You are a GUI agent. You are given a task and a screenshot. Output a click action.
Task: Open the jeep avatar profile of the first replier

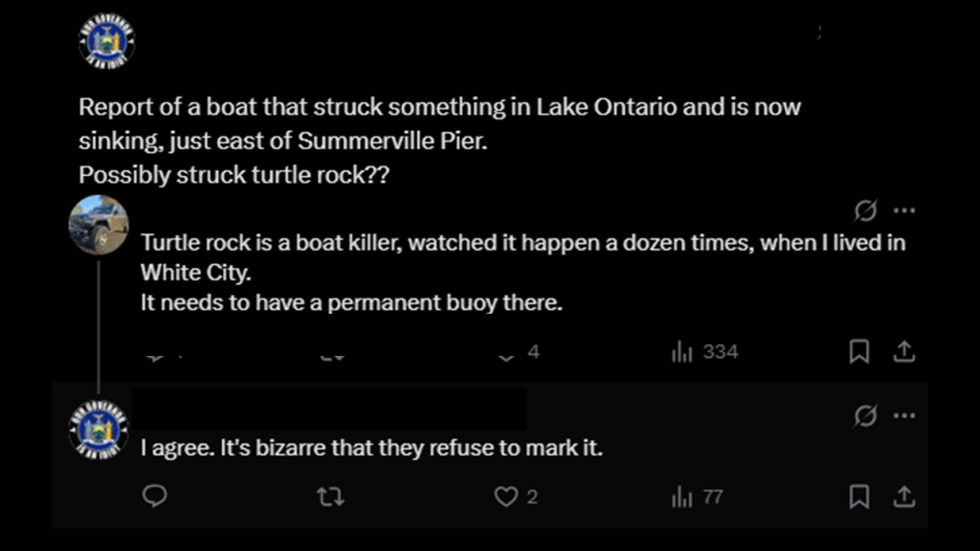click(99, 225)
